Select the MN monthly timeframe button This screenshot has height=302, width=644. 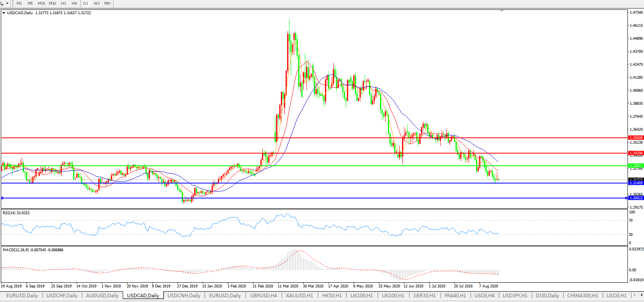click(x=107, y=4)
